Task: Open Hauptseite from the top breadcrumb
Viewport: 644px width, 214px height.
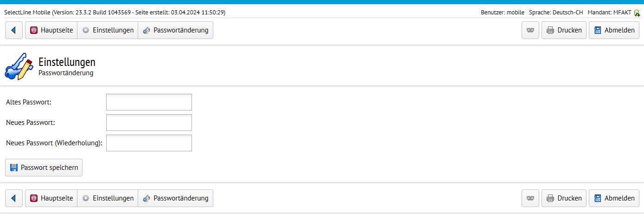Action: pyautogui.click(x=51, y=30)
